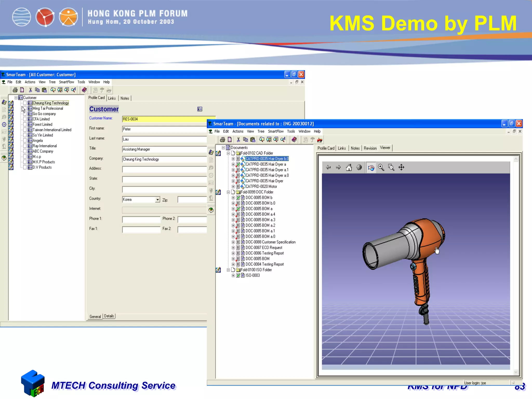Click Paste icon in Customer window toolbar
532x399 pixels.
pyautogui.click(x=44, y=90)
